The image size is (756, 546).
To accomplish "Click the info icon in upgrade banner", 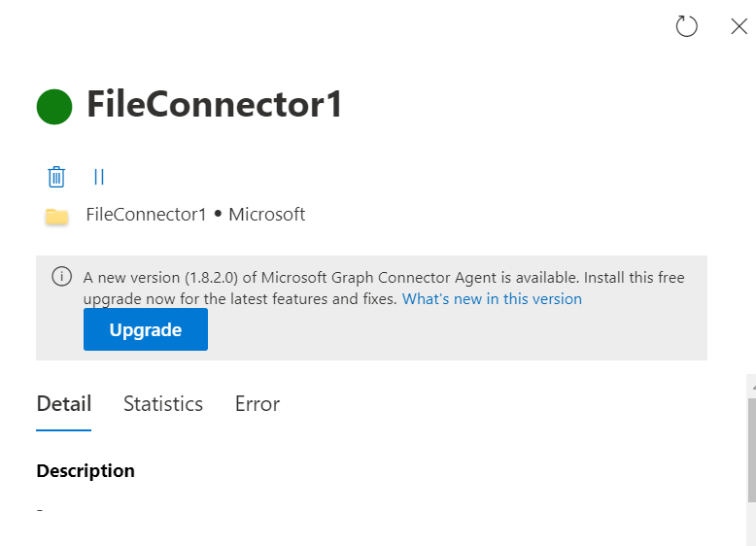I will (x=61, y=277).
